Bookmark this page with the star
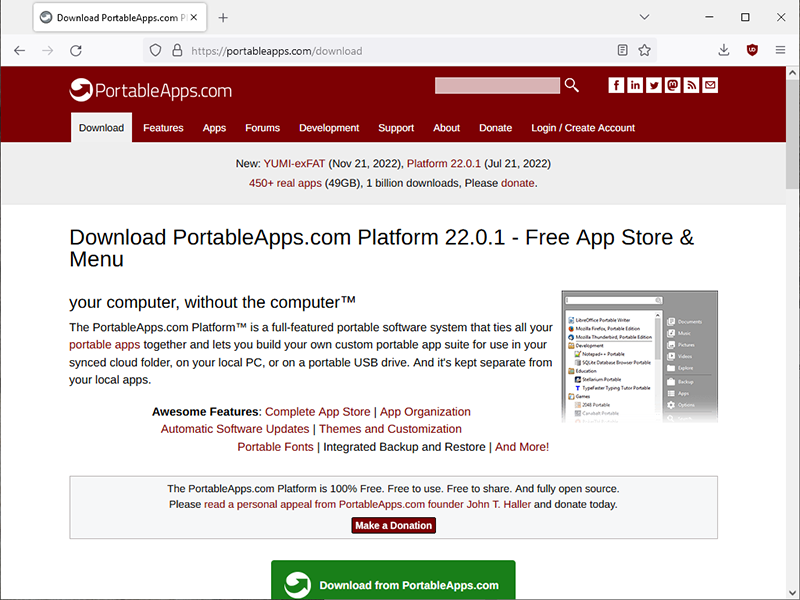 (645, 50)
